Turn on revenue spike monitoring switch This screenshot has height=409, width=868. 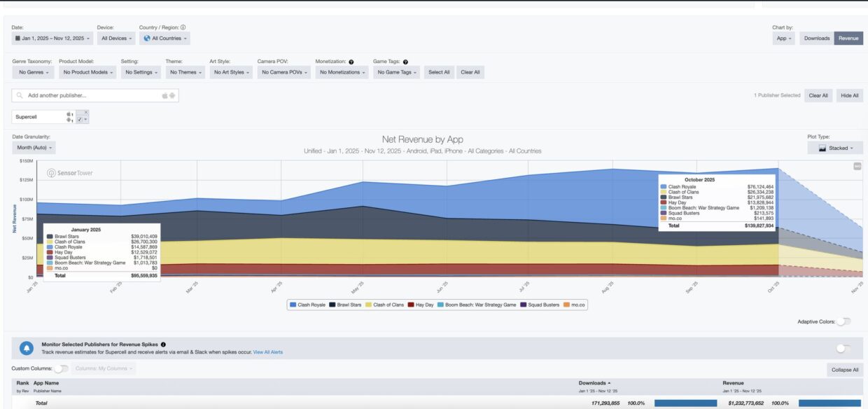pyautogui.click(x=843, y=348)
